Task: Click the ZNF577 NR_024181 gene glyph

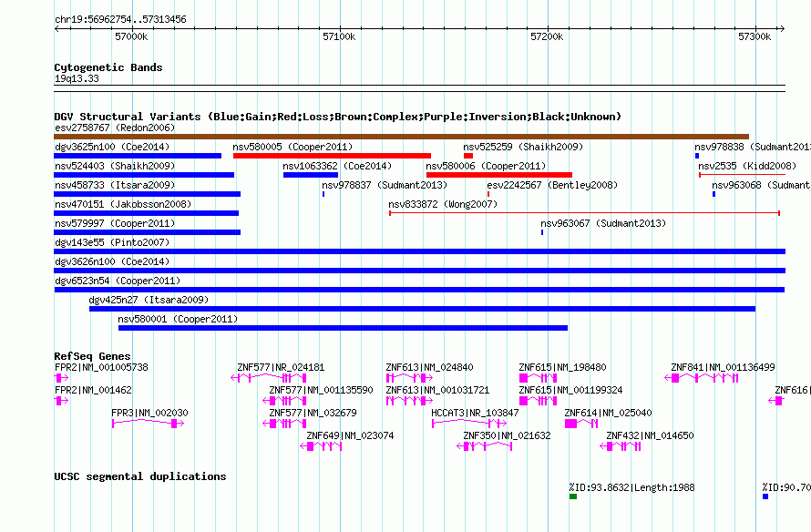Action: (x=269, y=378)
